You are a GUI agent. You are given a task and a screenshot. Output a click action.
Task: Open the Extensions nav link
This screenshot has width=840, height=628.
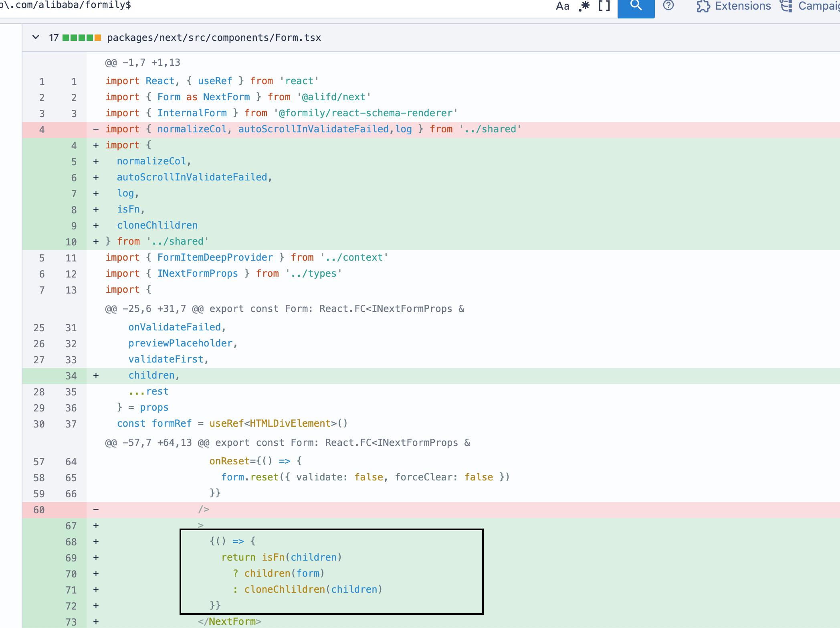743,6
